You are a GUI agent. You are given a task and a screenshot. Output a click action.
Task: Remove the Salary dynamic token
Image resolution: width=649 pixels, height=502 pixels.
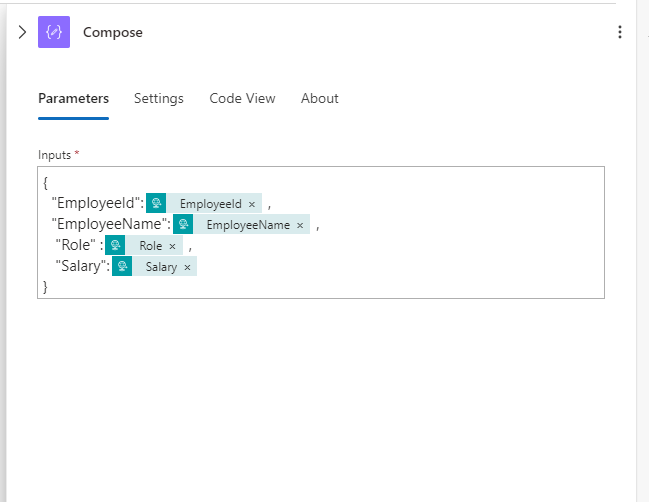(187, 267)
